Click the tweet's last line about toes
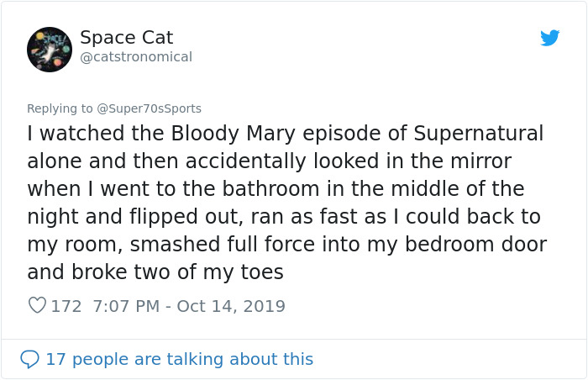The image size is (588, 380). (x=155, y=272)
